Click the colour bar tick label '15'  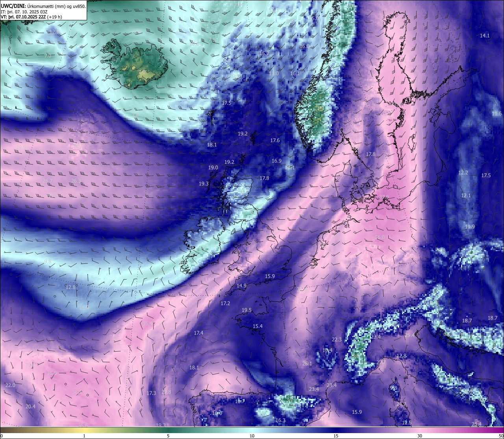click(336, 436)
